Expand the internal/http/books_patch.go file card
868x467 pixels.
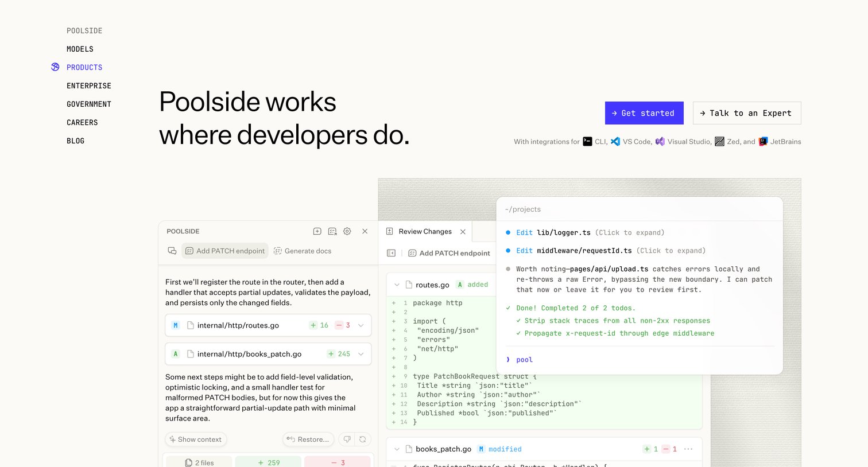click(x=361, y=354)
